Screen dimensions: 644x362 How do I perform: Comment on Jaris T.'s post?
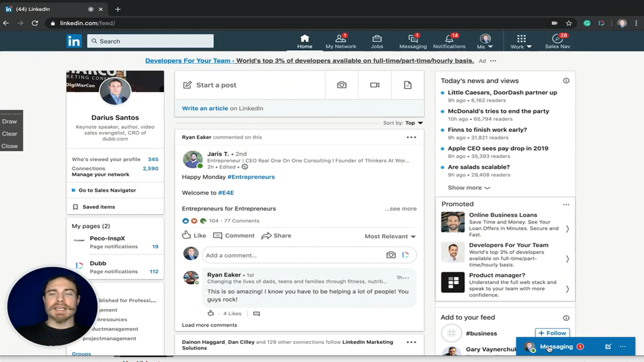pyautogui.click(x=234, y=236)
